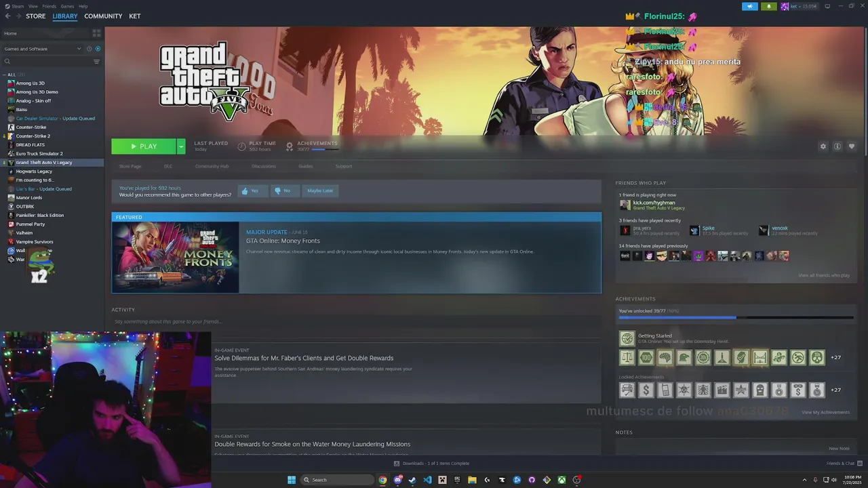868x488 pixels.
Task: Open the Community Hub link
Action: tap(212, 166)
